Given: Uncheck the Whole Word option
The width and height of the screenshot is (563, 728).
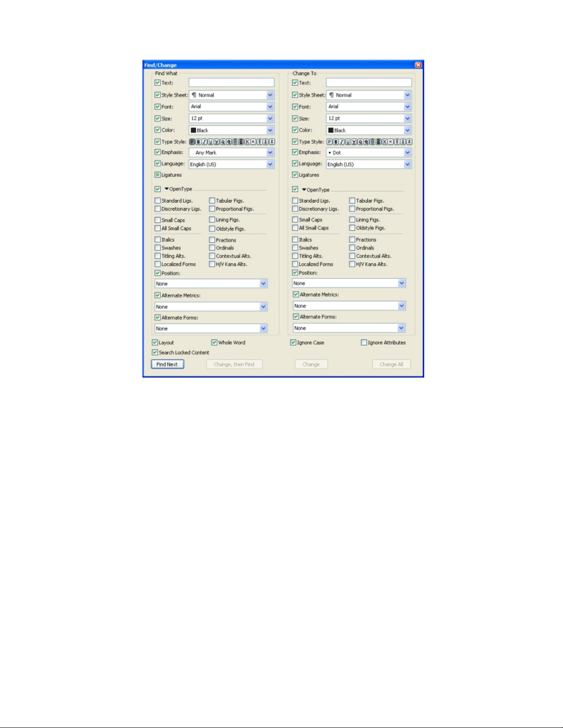Looking at the screenshot, I should pos(214,343).
